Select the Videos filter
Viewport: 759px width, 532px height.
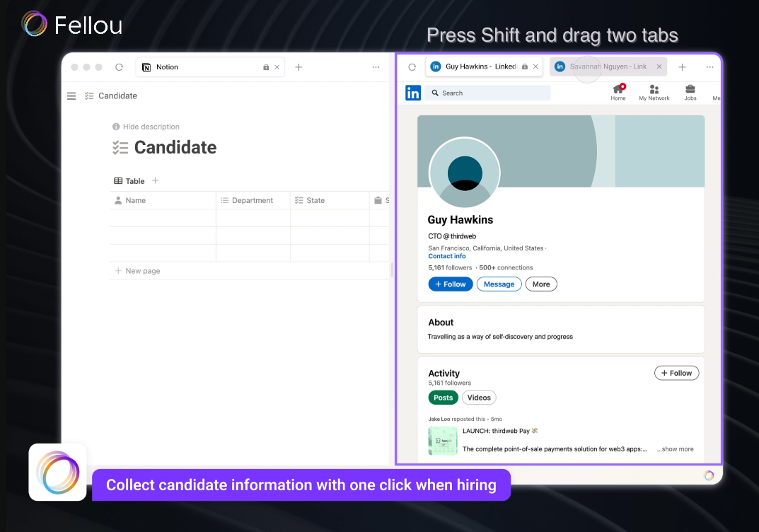[479, 398]
